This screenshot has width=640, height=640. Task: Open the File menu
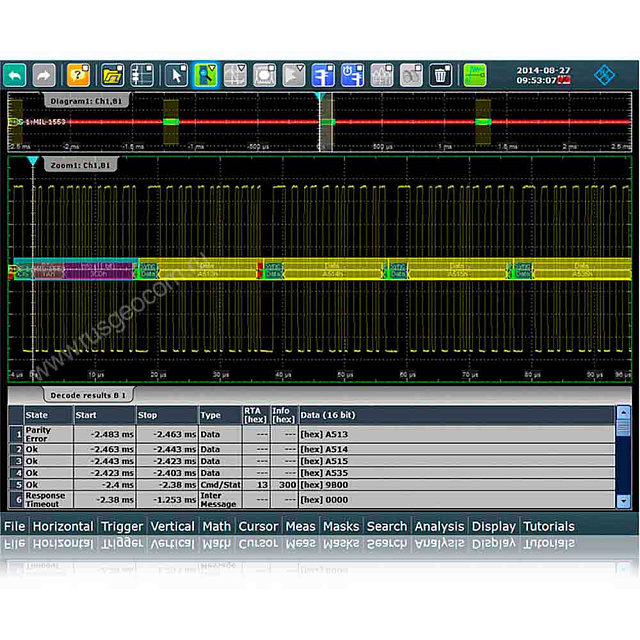pyautogui.click(x=14, y=526)
